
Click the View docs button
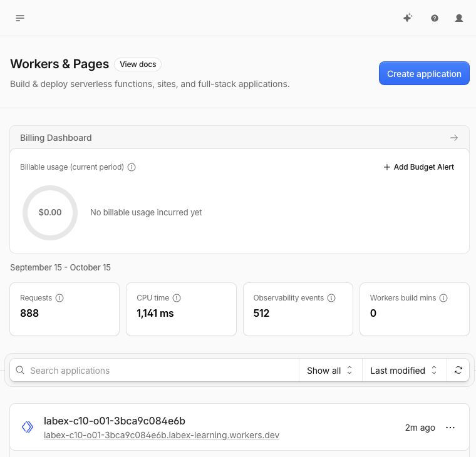pyautogui.click(x=138, y=64)
